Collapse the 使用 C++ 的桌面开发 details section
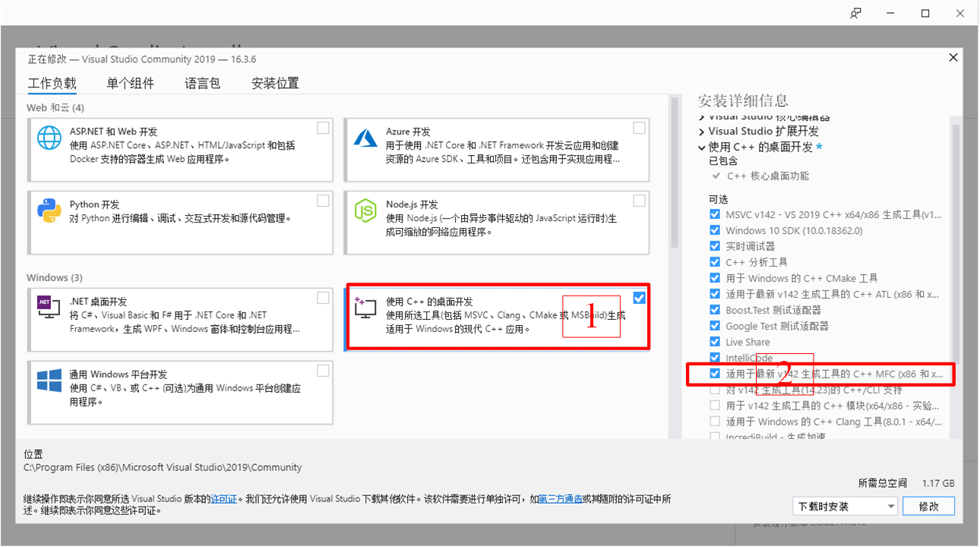 tap(700, 147)
